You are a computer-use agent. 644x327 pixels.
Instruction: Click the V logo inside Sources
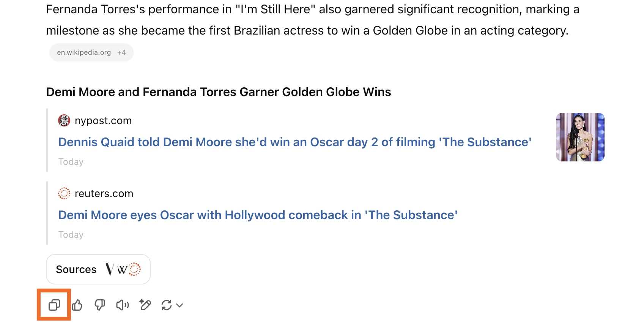tap(110, 269)
